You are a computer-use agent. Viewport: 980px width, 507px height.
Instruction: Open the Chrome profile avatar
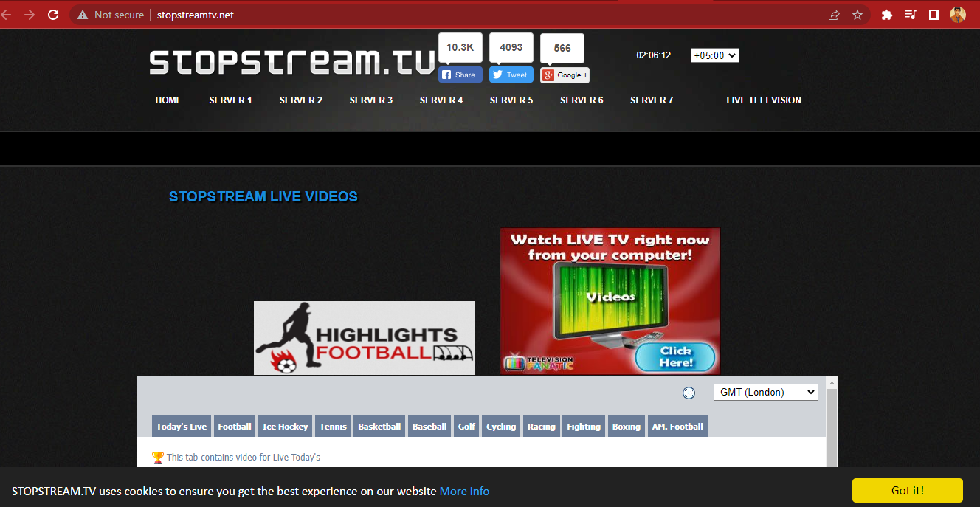point(958,15)
